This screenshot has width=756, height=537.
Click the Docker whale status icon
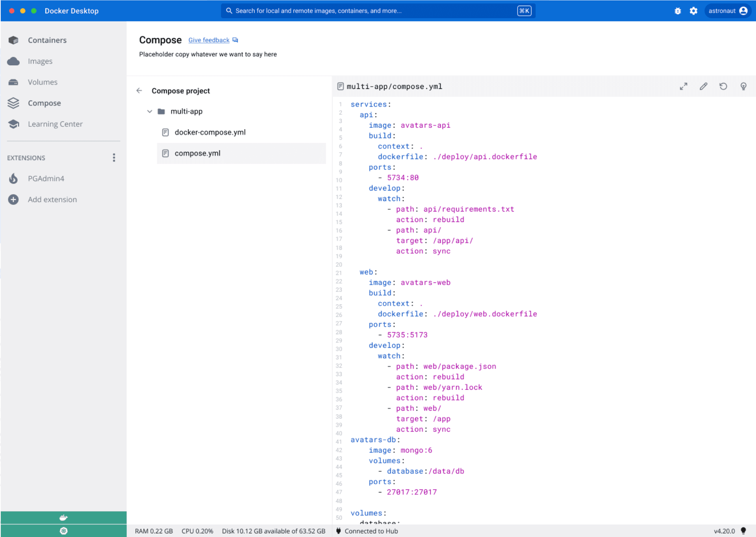coord(63,518)
